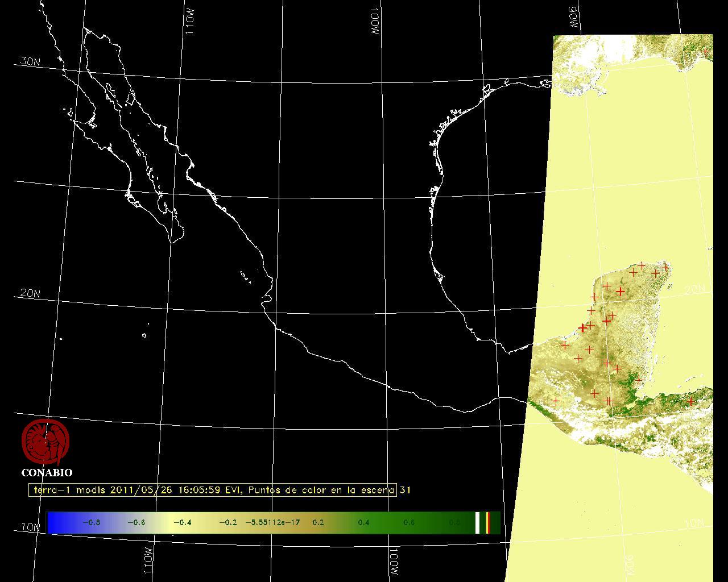Click the far-right hotspot marker near Belize
The image size is (728, 582).
[x=691, y=401]
